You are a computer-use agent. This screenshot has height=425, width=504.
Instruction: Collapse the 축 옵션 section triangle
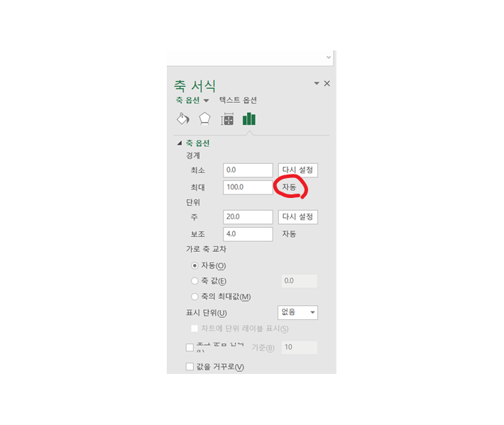[x=180, y=143]
